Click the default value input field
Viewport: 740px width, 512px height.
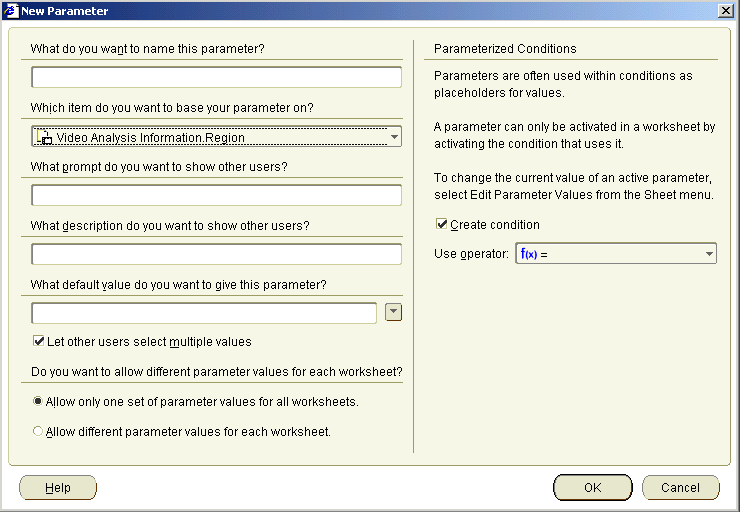204,313
